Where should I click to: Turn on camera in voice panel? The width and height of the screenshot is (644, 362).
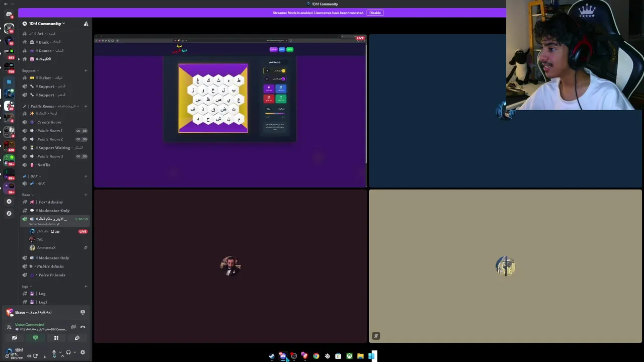[x=14, y=338]
